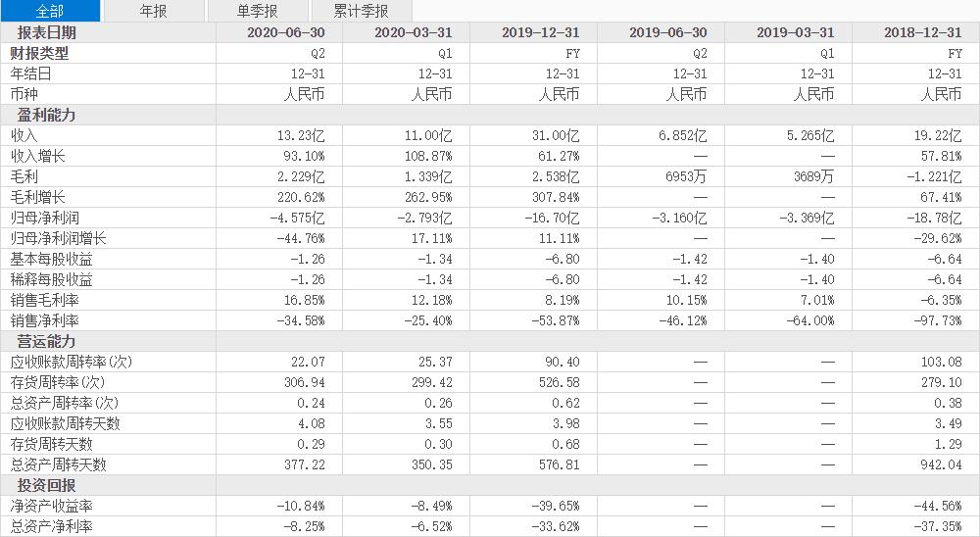Viewport: 980px width, 537px height.
Task: Switch to the 年报 tab
Action: 154,11
